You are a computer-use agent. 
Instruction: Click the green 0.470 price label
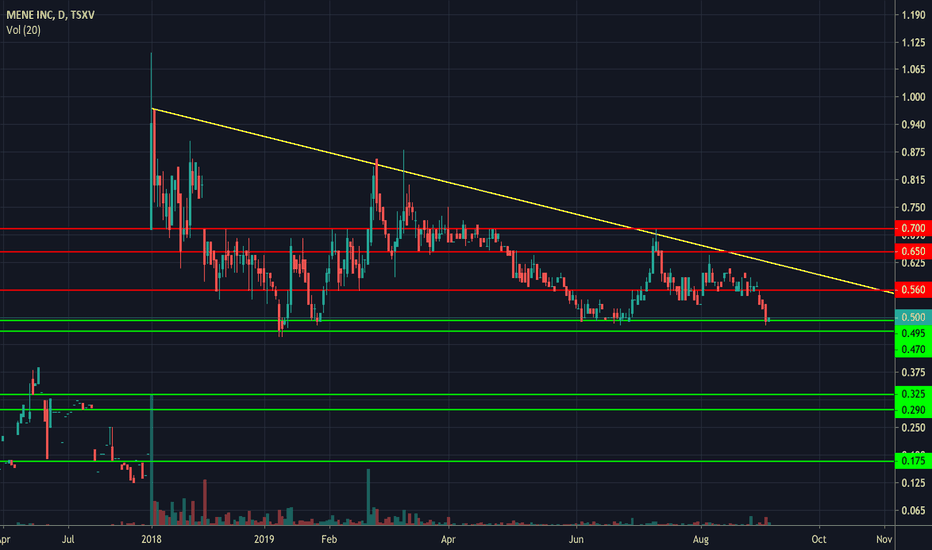click(x=913, y=349)
